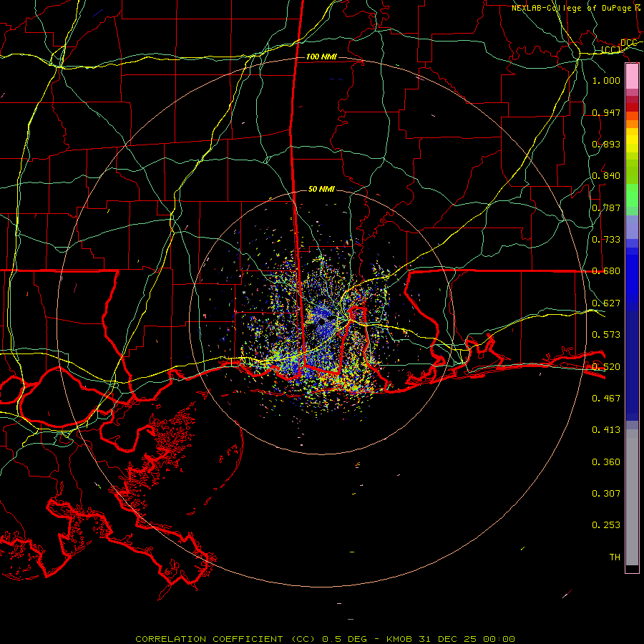Pick the lavender color bar segment
The width and height of the screenshot is (644, 644).
[x=632, y=227]
